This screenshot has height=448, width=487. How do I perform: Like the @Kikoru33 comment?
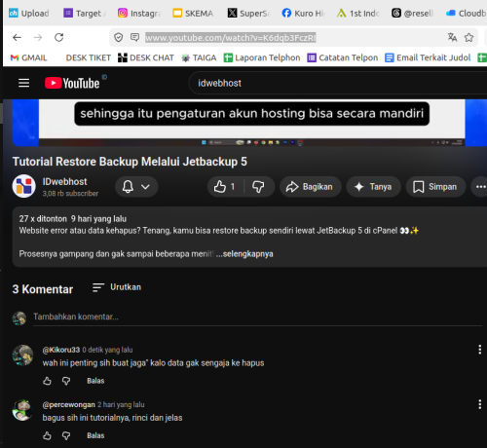47,381
